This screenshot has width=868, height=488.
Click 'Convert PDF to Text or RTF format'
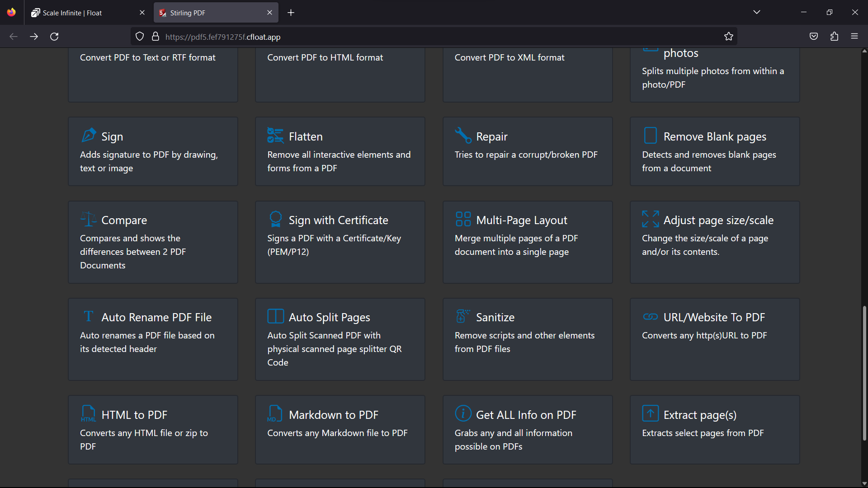tap(147, 57)
